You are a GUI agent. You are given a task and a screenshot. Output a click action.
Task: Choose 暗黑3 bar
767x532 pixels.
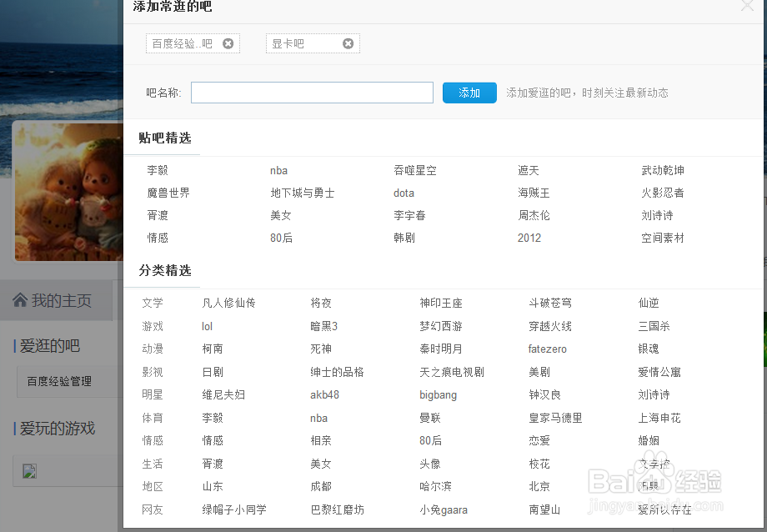point(323,326)
